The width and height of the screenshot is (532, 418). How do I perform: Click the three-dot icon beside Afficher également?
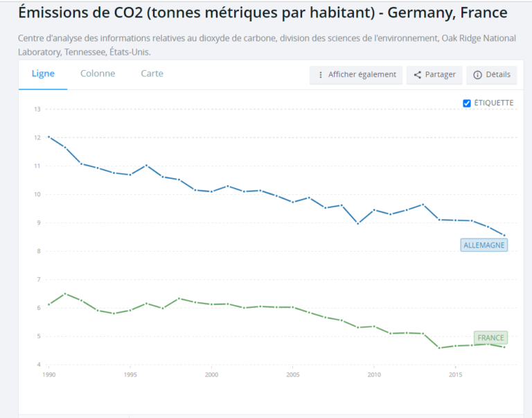[320, 75]
